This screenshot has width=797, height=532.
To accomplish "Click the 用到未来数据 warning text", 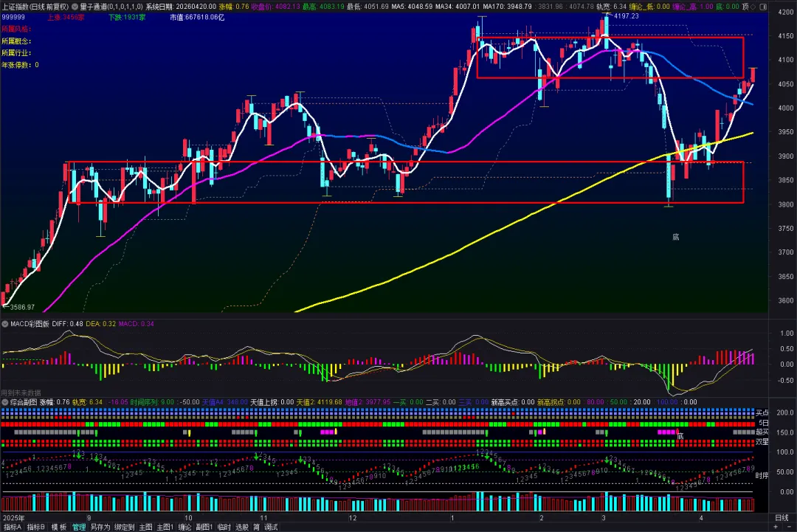I will pyautogui.click(x=21, y=393).
